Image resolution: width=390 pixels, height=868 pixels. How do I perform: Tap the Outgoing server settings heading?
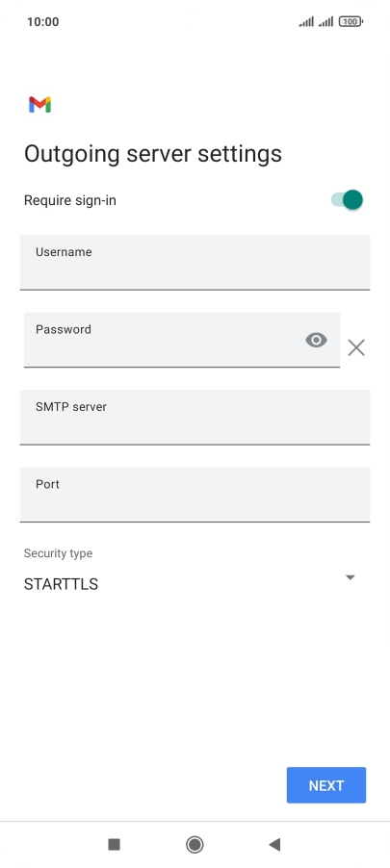point(153,154)
